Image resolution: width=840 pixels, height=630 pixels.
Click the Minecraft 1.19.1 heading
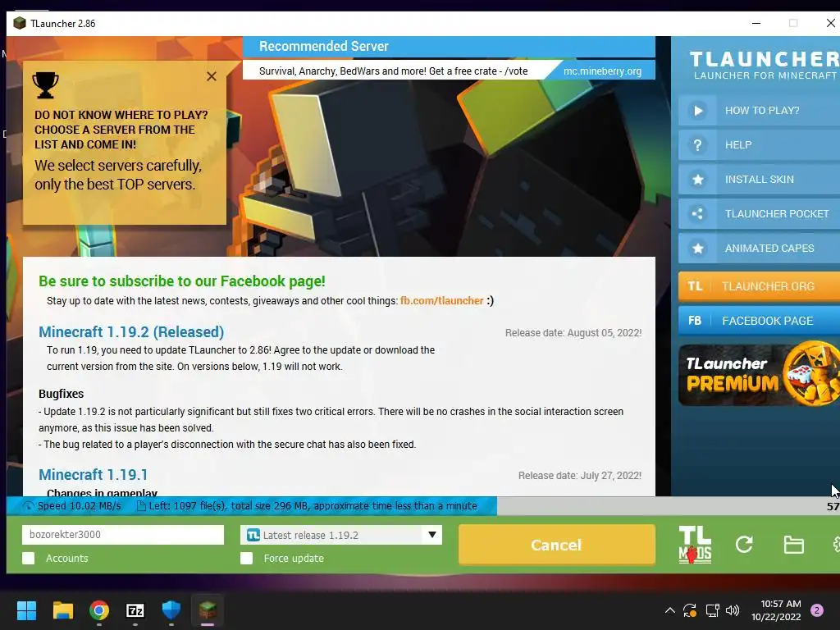pos(93,475)
